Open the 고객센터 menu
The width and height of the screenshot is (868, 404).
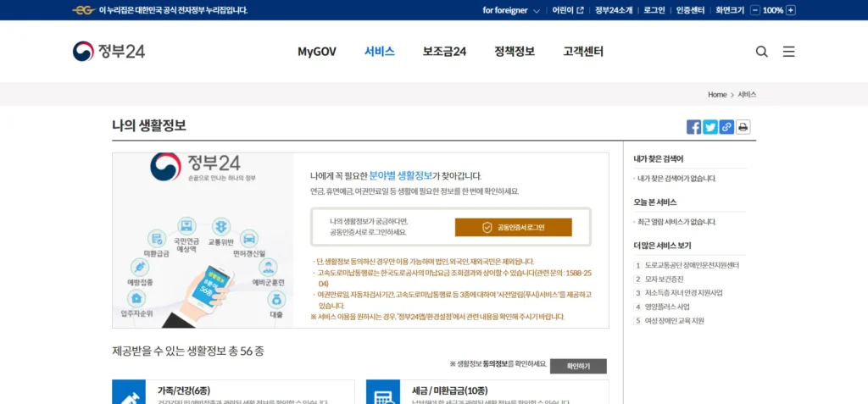tap(583, 52)
